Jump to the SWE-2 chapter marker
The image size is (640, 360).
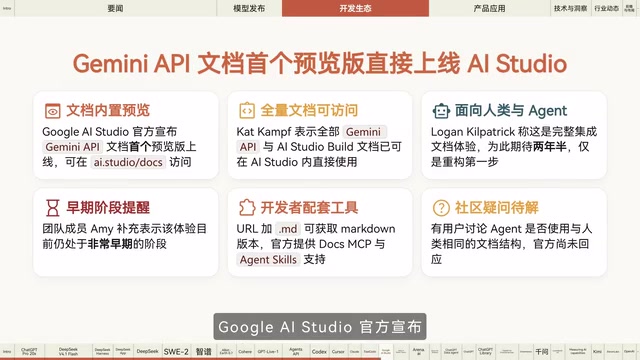176,351
